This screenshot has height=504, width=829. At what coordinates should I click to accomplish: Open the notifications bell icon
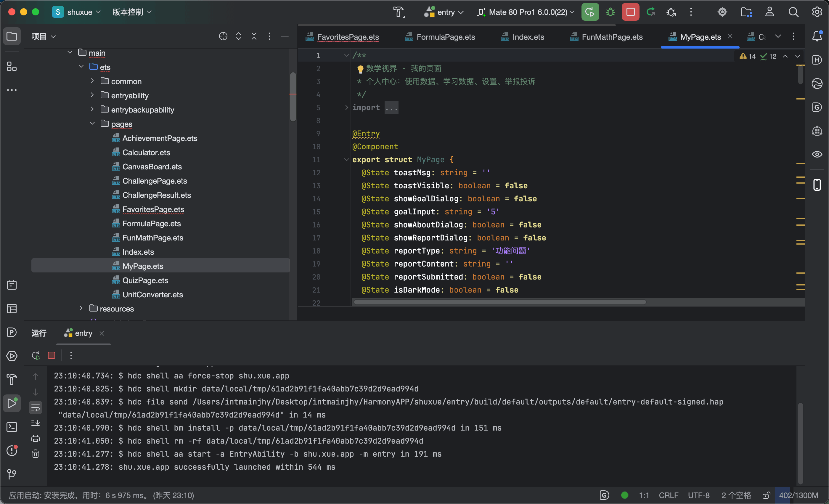[817, 36]
